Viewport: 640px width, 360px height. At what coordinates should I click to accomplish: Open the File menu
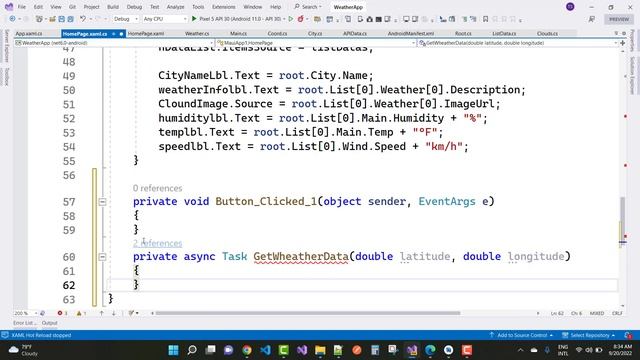point(22,7)
